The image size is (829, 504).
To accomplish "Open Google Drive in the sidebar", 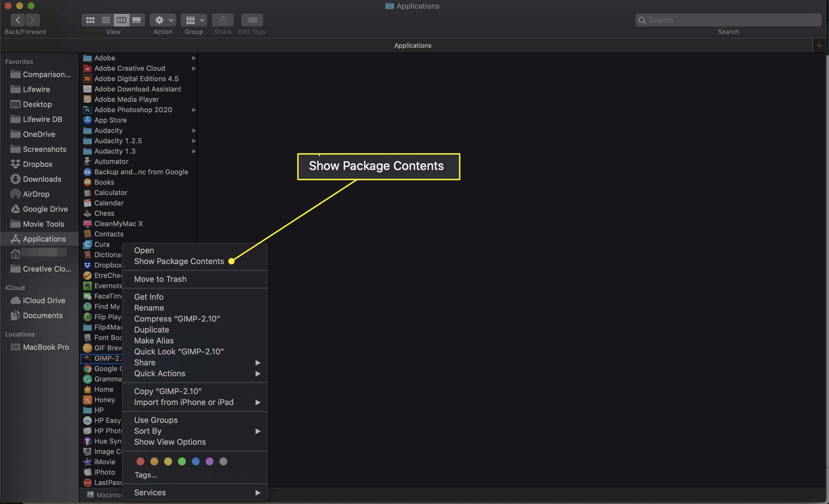I will click(45, 209).
